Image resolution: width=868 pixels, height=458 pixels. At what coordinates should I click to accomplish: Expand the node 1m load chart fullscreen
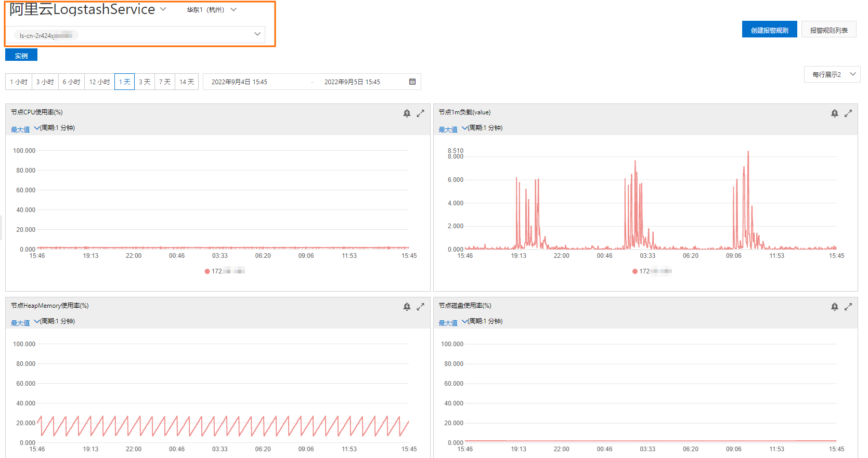[848, 113]
